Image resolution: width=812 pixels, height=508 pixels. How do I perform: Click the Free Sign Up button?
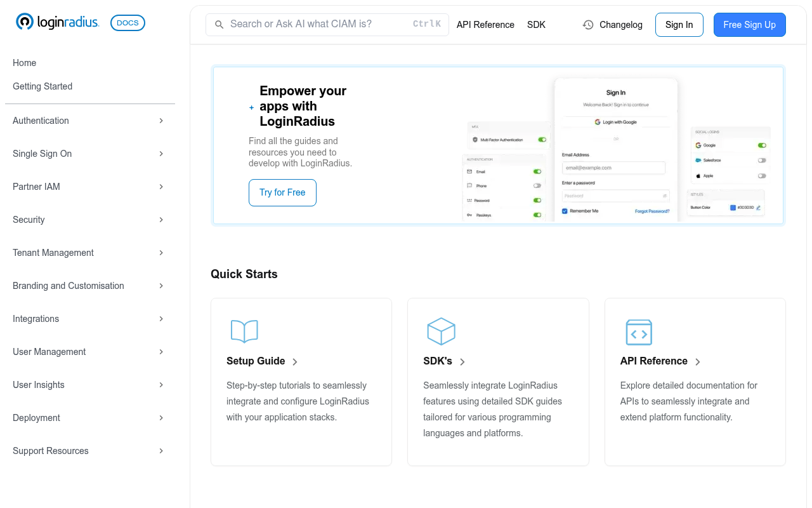(749, 25)
